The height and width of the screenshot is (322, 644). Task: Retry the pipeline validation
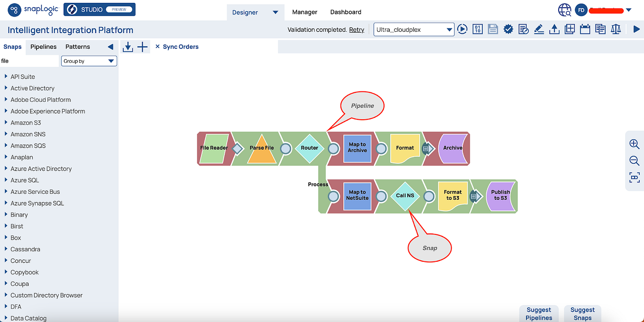357,29
